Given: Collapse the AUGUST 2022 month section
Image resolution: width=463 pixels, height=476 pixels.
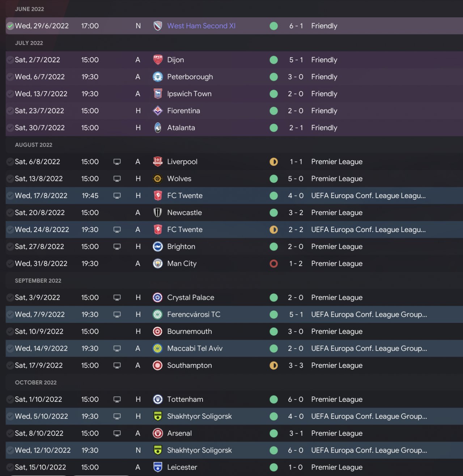Looking at the screenshot, I should [34, 145].
